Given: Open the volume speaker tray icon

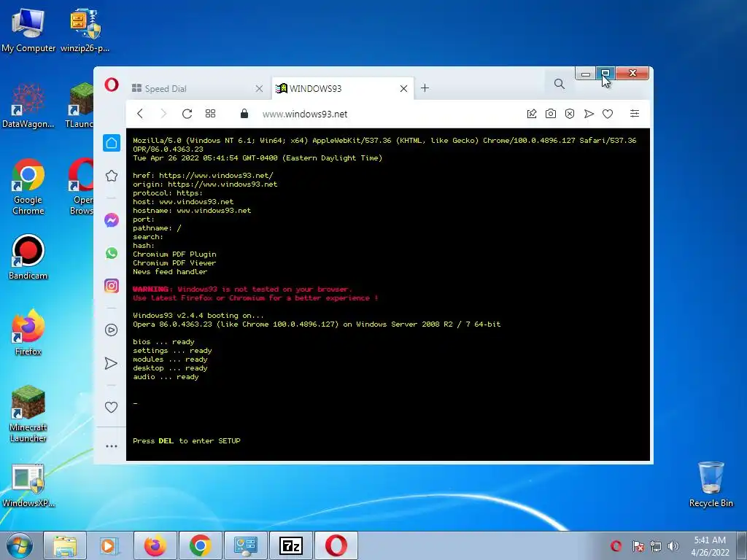Looking at the screenshot, I should click(673, 546).
